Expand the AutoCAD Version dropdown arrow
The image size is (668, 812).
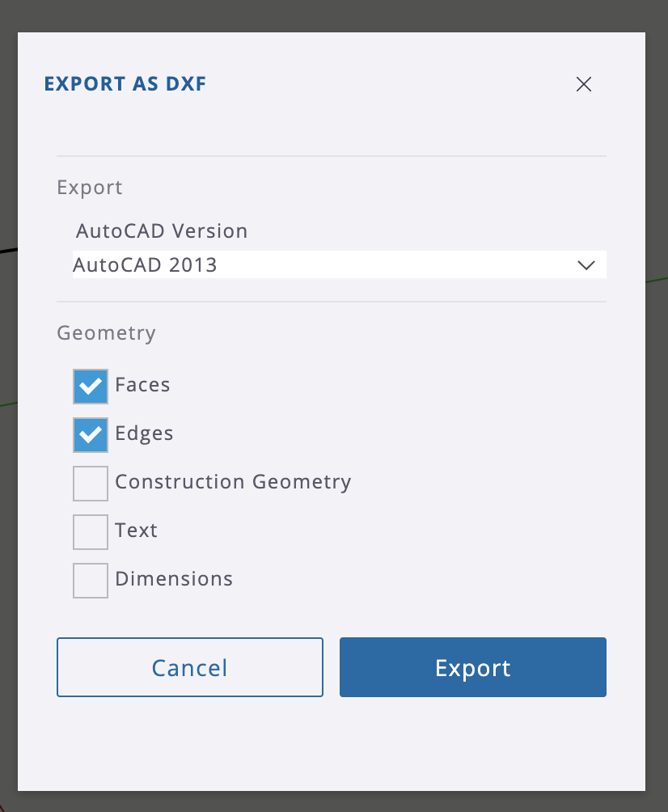tap(586, 265)
